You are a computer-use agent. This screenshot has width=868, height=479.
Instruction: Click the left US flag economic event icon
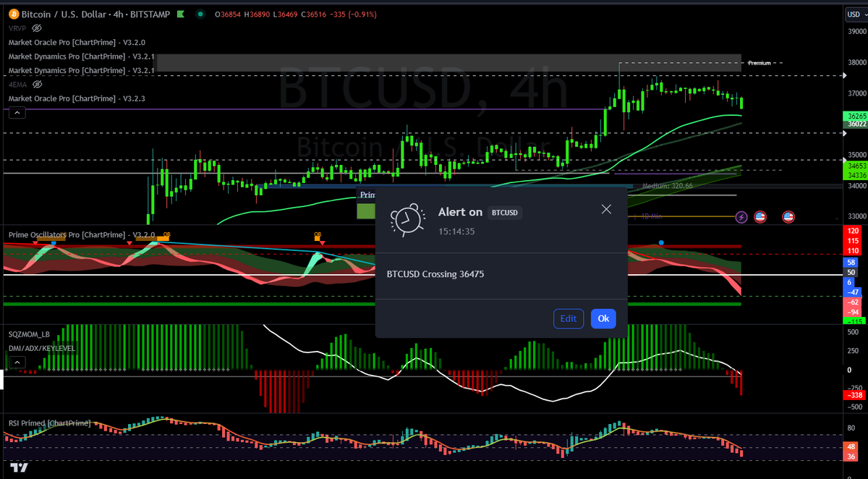760,216
